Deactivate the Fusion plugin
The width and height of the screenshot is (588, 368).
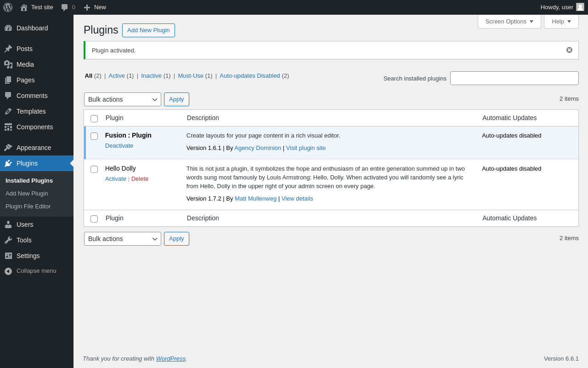[119, 146]
